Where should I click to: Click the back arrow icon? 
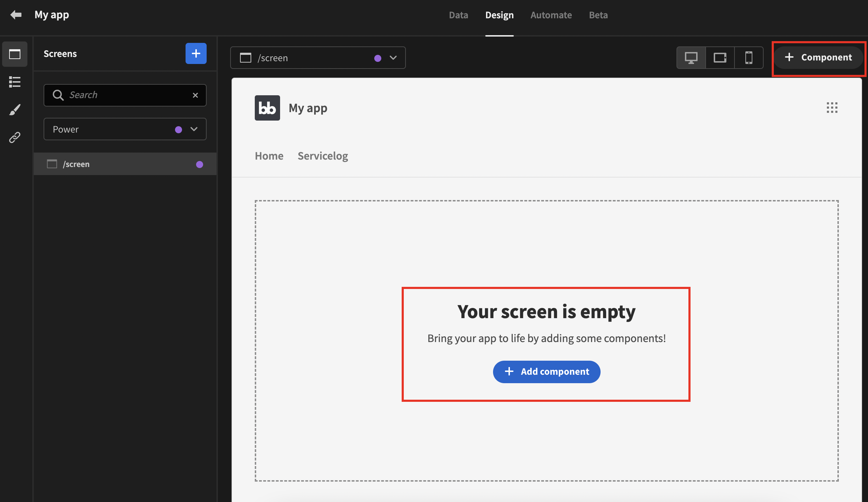[16, 15]
